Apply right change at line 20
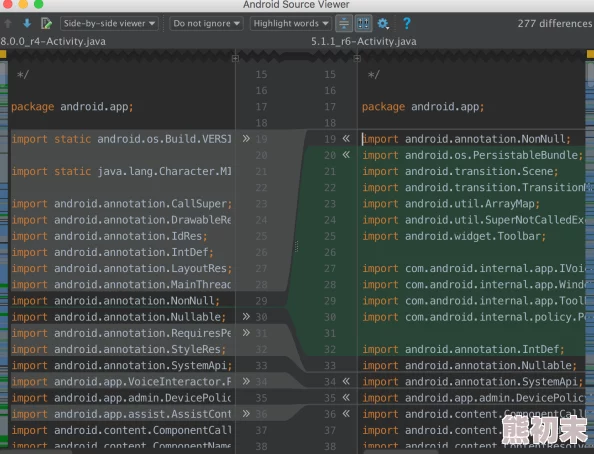This screenshot has height=454, width=594. (346, 155)
